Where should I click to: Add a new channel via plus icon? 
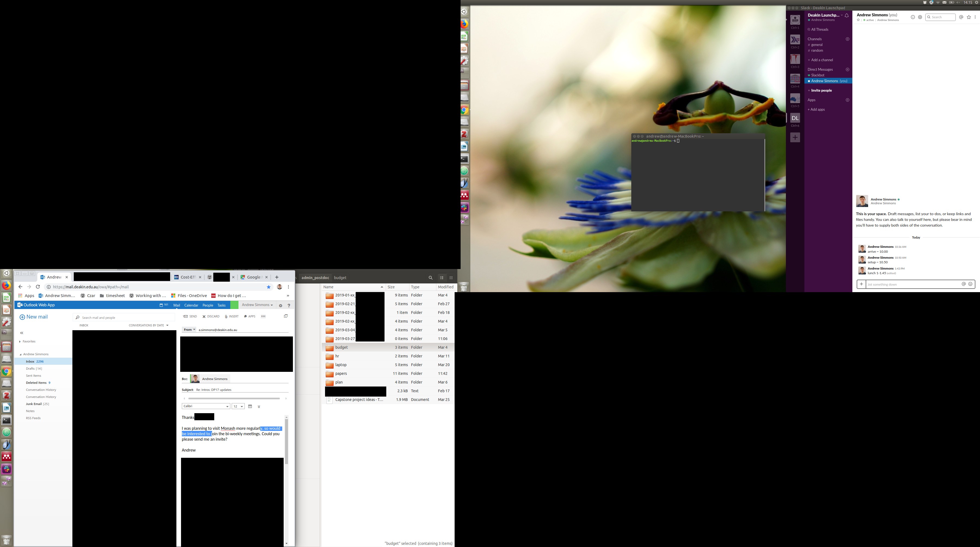click(x=847, y=39)
